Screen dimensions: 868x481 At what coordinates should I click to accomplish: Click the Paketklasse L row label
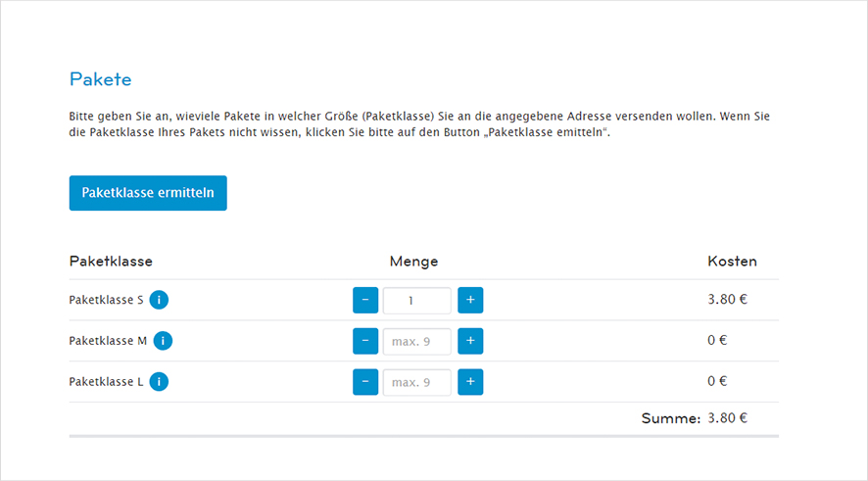[x=107, y=382]
